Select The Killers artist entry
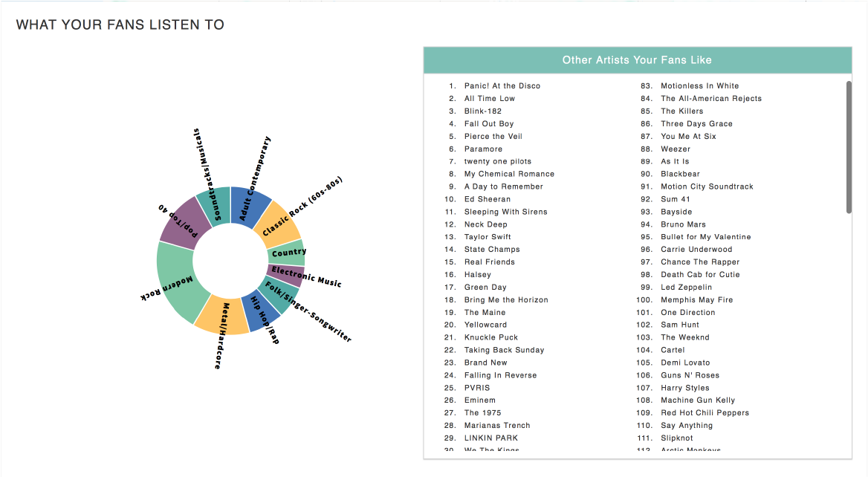The image size is (868, 477). [681, 111]
